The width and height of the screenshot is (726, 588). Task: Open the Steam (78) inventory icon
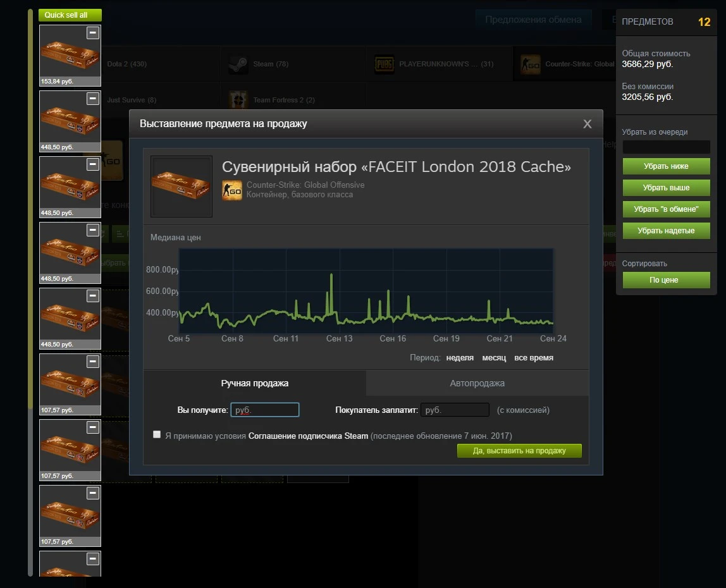[x=238, y=64]
